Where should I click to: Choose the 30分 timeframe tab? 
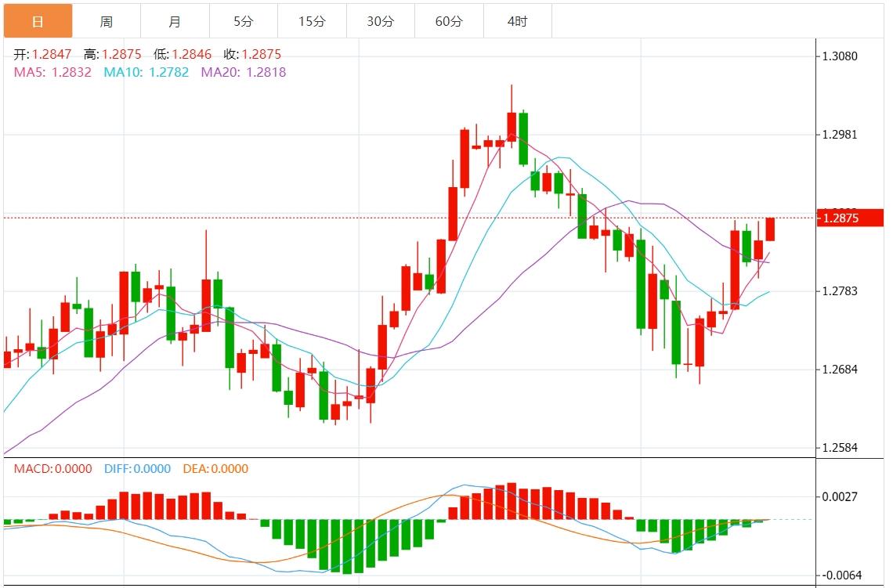380,21
